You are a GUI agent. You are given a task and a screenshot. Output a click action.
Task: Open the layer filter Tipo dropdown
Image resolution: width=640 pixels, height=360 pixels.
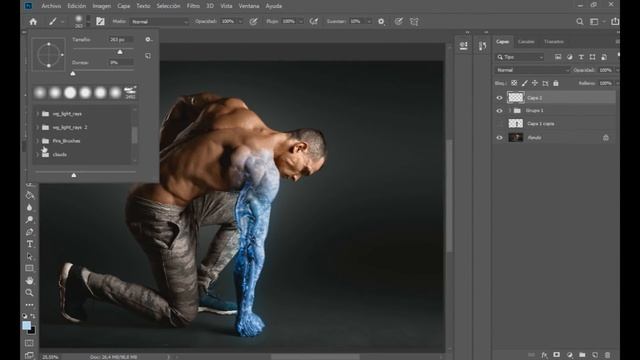[520, 57]
